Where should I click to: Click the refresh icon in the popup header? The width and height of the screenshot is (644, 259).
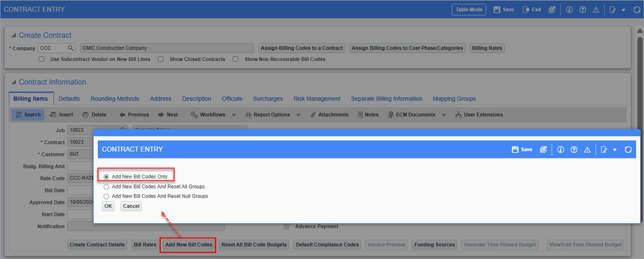[x=628, y=150]
